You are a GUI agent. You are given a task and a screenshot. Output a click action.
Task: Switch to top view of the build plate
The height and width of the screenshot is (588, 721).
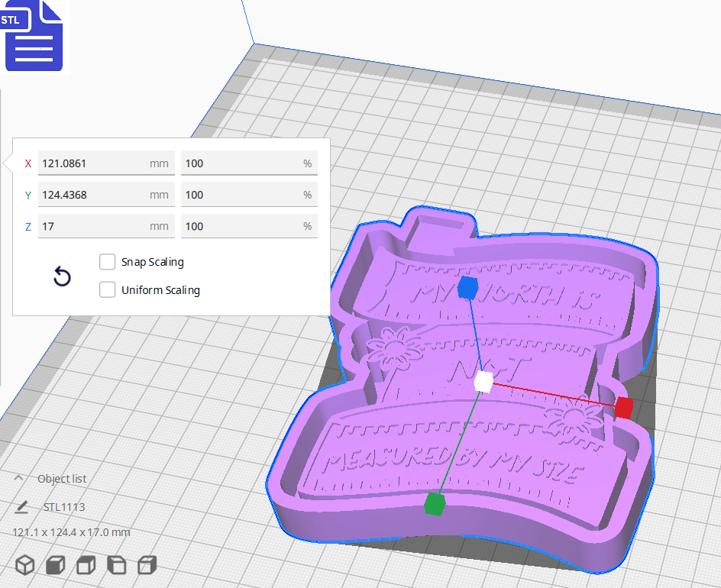pyautogui.click(x=85, y=565)
